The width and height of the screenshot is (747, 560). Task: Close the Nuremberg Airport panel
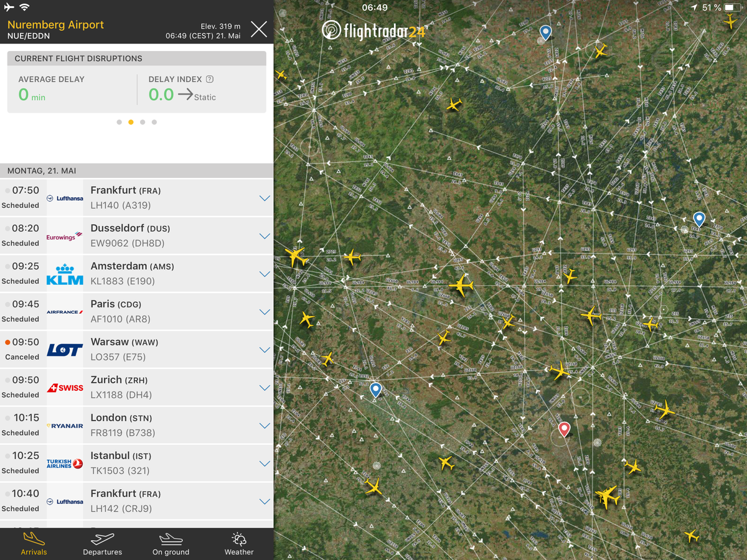point(258,29)
